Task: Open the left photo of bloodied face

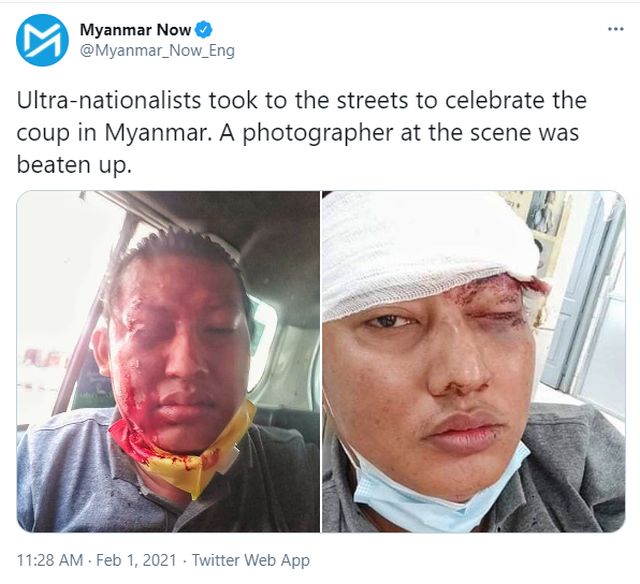Action: (x=168, y=362)
